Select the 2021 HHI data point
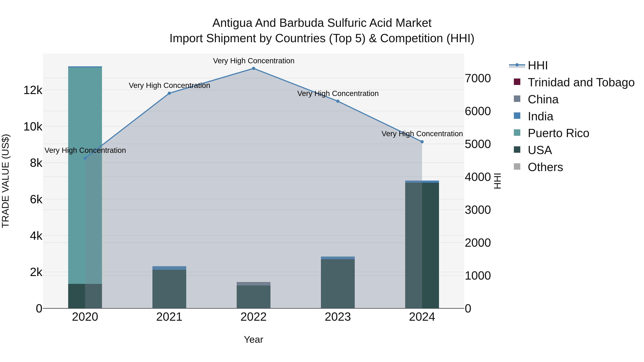The height and width of the screenshot is (362, 644). coord(169,93)
